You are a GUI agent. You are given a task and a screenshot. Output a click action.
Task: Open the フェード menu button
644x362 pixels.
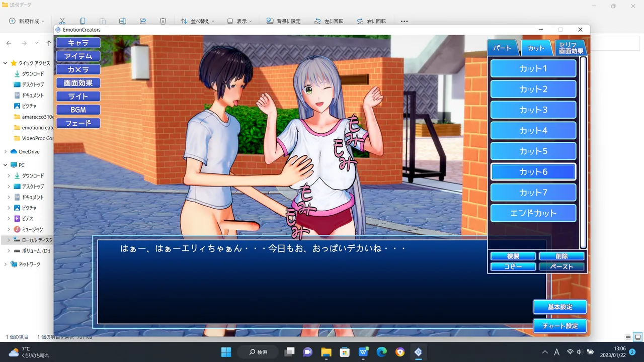point(78,123)
